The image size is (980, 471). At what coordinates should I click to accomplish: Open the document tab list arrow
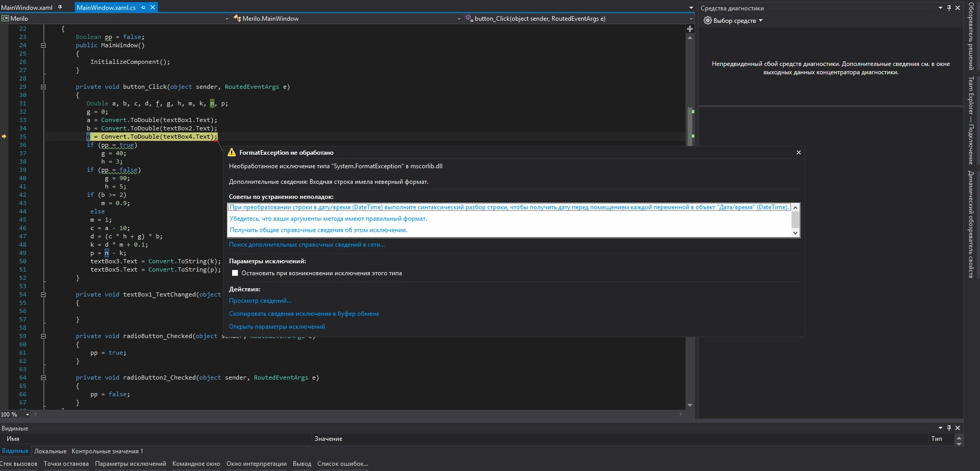tap(691, 8)
